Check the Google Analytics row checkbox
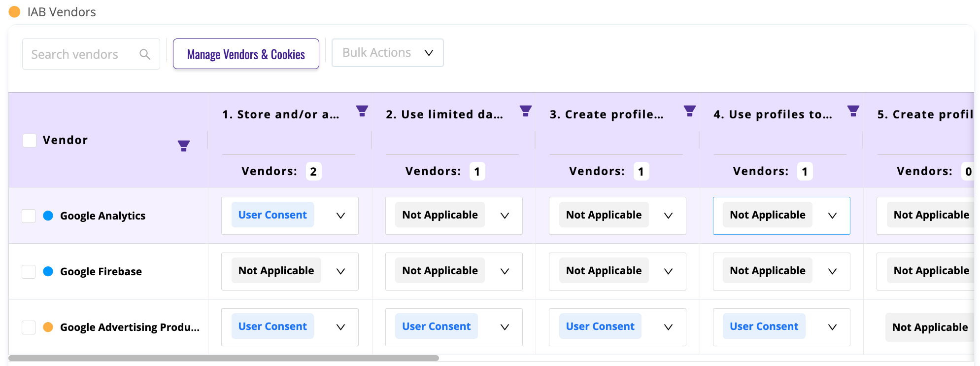 click(x=29, y=216)
